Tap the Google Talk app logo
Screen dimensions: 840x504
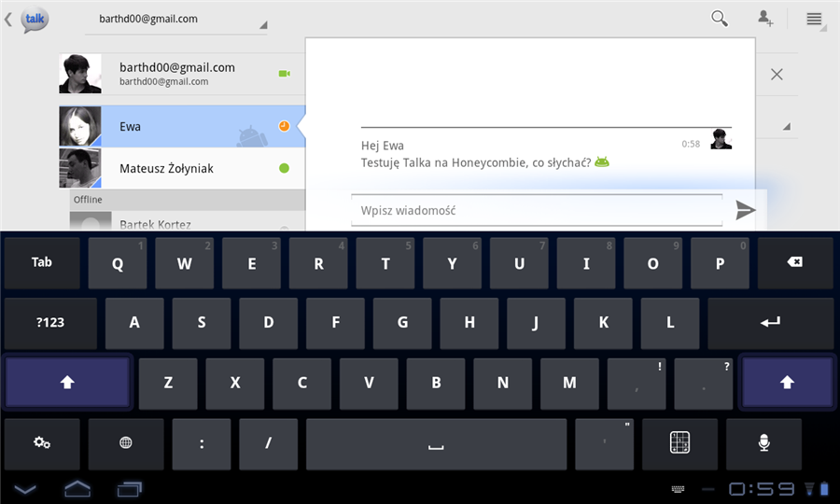click(x=35, y=20)
